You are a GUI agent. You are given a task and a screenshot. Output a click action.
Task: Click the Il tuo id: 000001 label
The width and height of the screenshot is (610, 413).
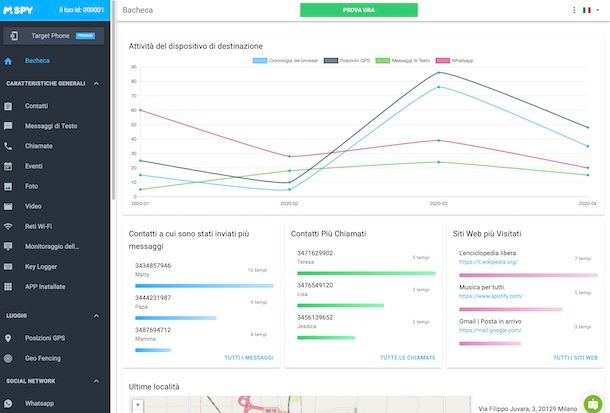81,10
